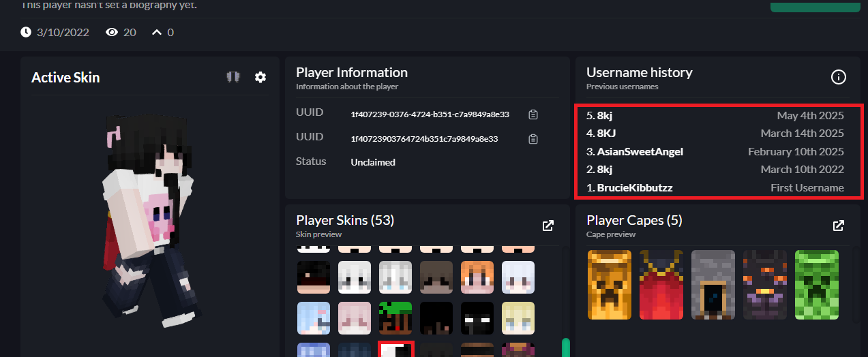
Task: Open Player Capes in external view
Action: coord(839,226)
